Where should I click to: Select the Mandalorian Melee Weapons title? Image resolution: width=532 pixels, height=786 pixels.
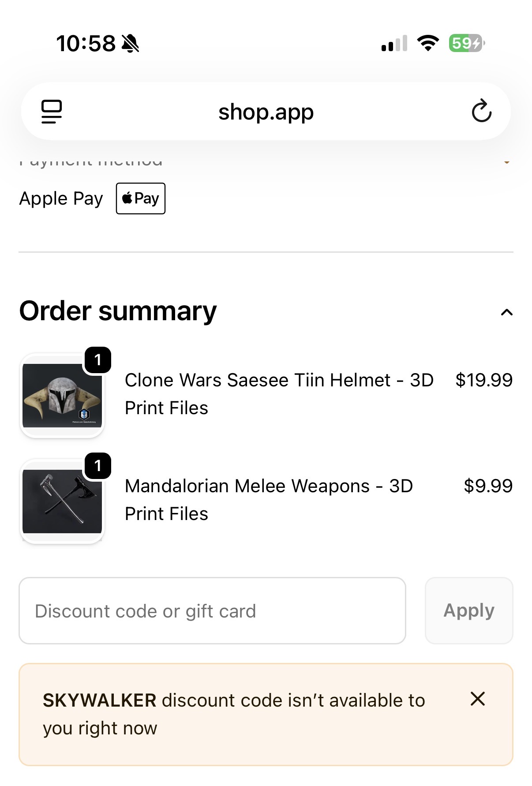(269, 500)
